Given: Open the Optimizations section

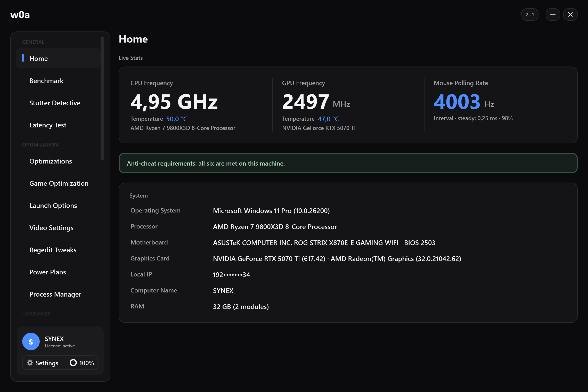Looking at the screenshot, I should coord(58,161).
